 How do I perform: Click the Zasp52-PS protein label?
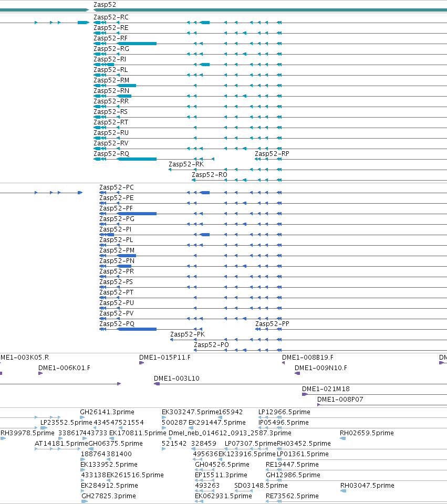(x=116, y=282)
